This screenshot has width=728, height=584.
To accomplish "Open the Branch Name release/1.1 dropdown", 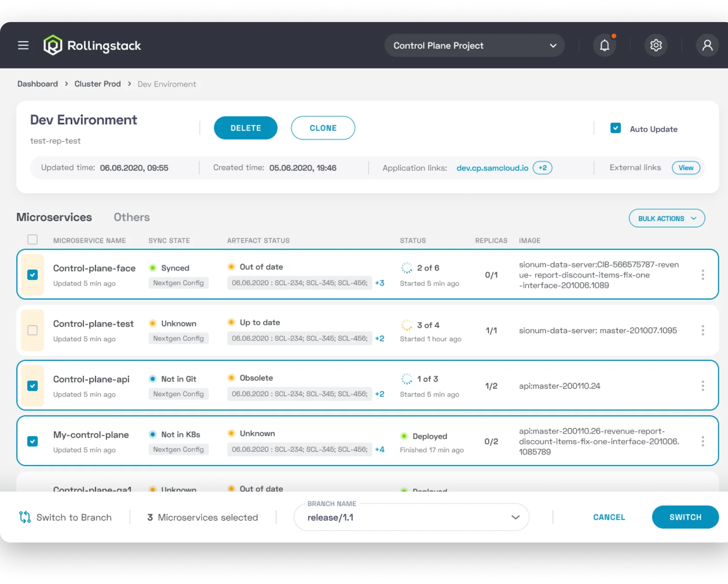I will pos(411,517).
